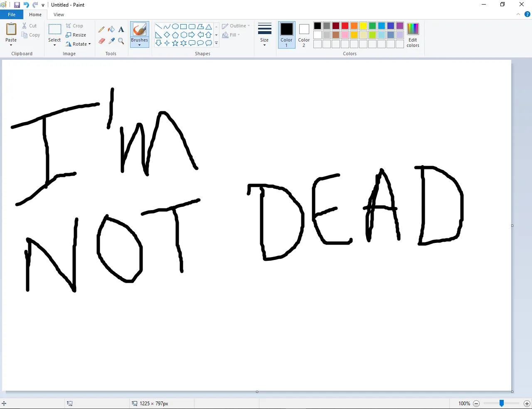Click the Undo arrow in title bar
Image resolution: width=532 pixels, height=409 pixels.
click(26, 5)
